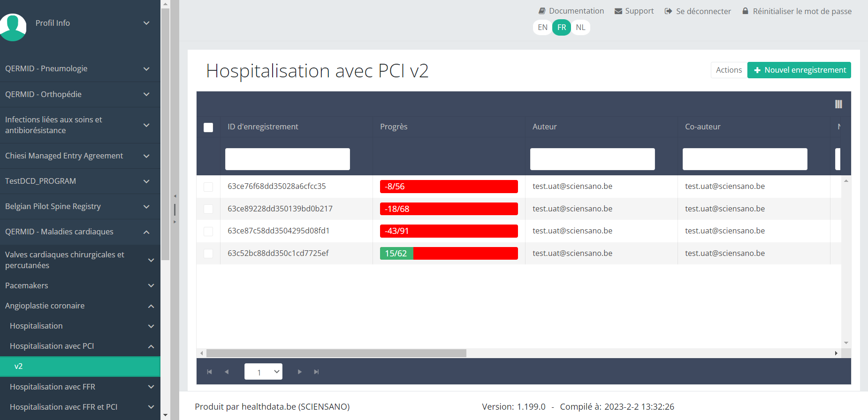The height and width of the screenshot is (420, 868).
Task: Open the page number dropdown
Action: (x=263, y=372)
